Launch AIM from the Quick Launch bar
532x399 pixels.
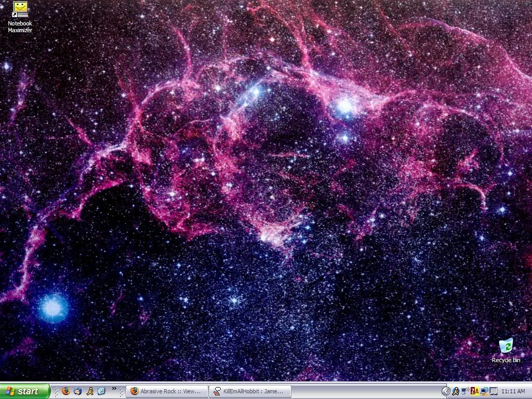90,391
